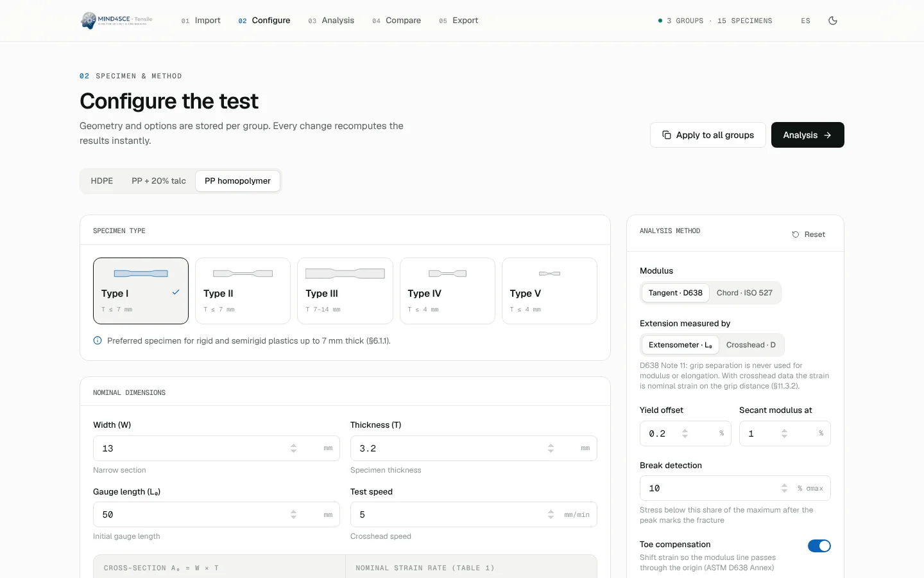Click the info icon beside preferred specimen note

98,340
